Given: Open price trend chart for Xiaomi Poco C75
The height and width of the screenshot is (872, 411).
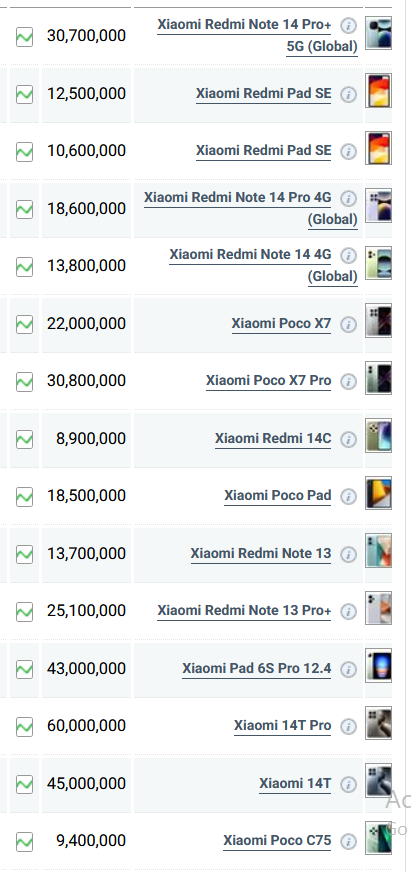Looking at the screenshot, I should coord(24,841).
